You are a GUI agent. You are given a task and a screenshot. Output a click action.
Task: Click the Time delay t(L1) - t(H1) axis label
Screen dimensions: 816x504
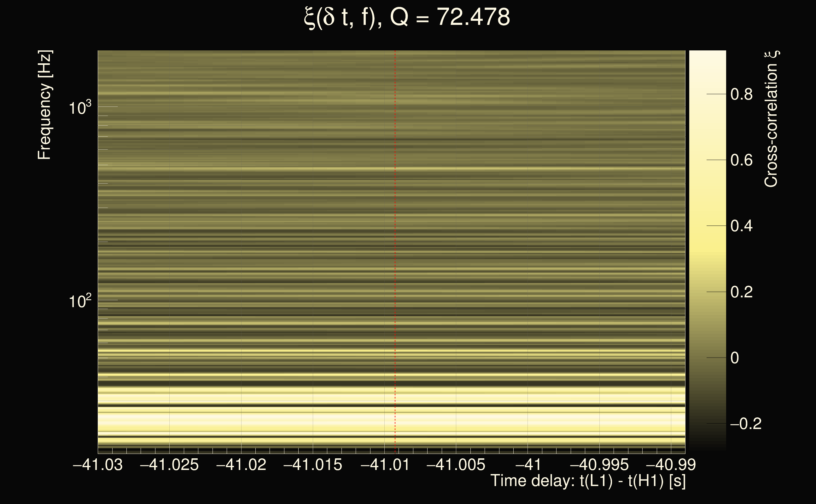[588, 481]
